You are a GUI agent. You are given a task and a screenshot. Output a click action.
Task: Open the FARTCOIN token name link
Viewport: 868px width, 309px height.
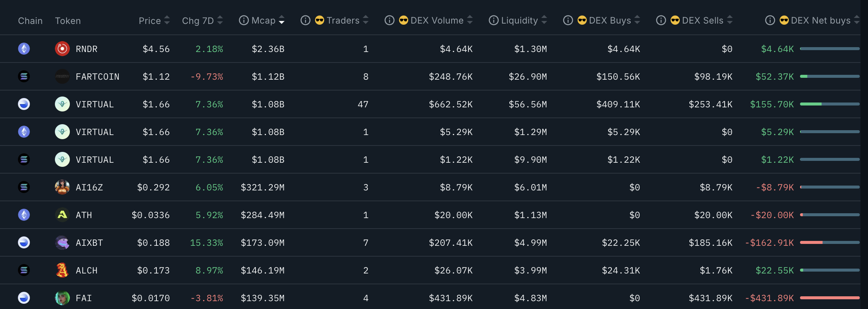pyautogui.click(x=97, y=77)
